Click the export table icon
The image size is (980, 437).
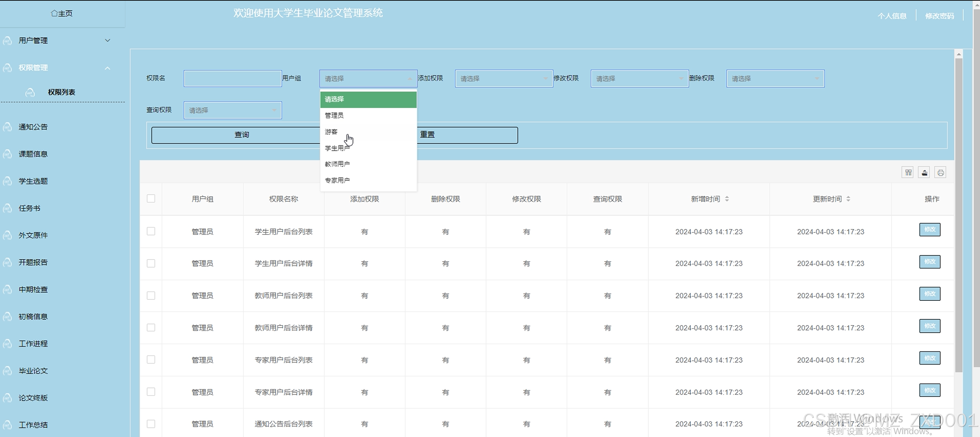pyautogui.click(x=925, y=173)
